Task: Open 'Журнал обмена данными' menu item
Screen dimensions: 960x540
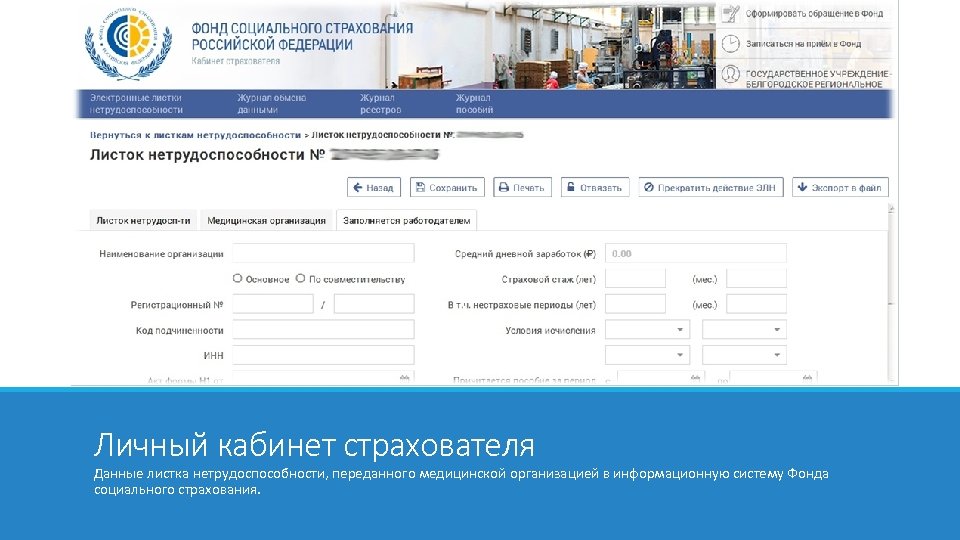Action: pos(272,103)
